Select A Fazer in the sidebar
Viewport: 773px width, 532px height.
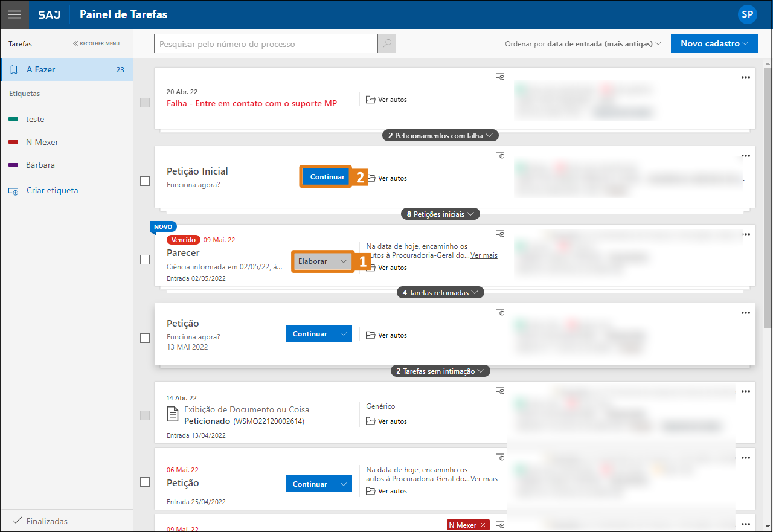click(x=66, y=69)
